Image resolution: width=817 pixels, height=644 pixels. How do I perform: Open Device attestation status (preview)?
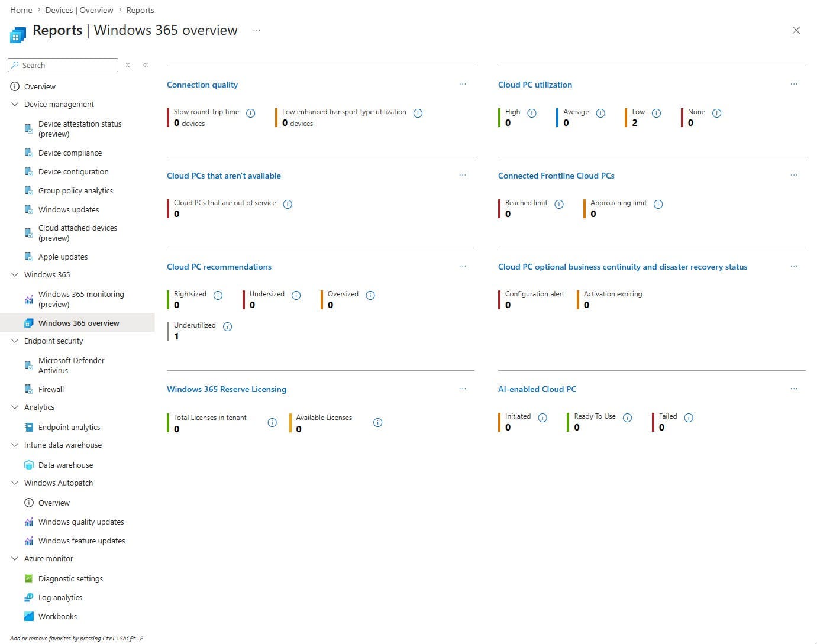[80, 129]
